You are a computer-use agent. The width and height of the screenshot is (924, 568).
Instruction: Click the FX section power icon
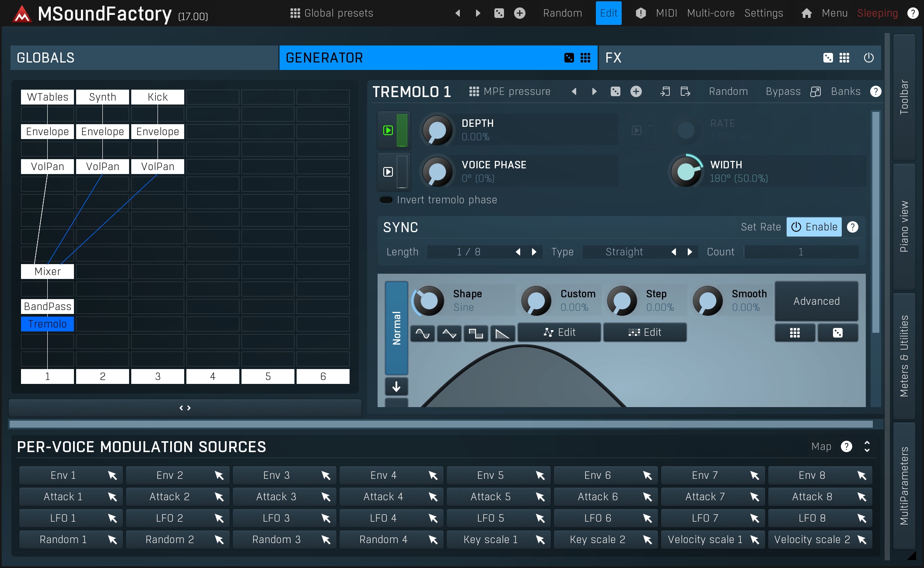(868, 58)
